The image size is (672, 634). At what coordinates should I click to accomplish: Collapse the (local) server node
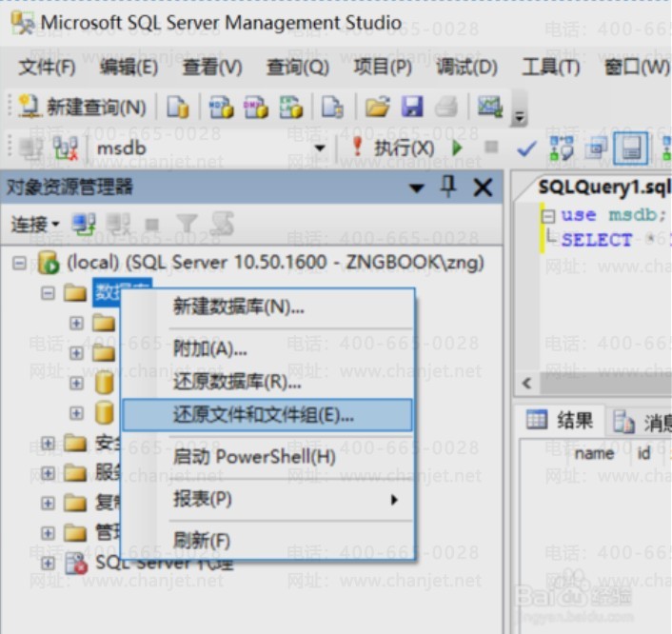(x=19, y=263)
